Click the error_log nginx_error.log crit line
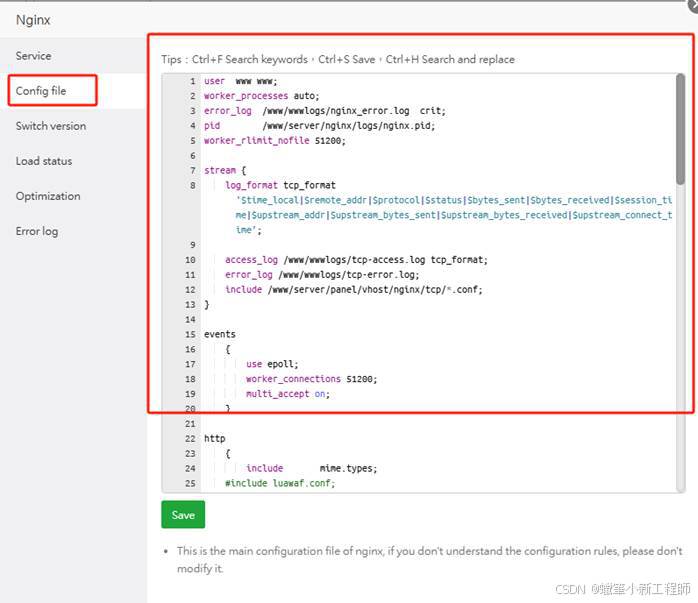The height and width of the screenshot is (603, 698). (x=325, y=111)
